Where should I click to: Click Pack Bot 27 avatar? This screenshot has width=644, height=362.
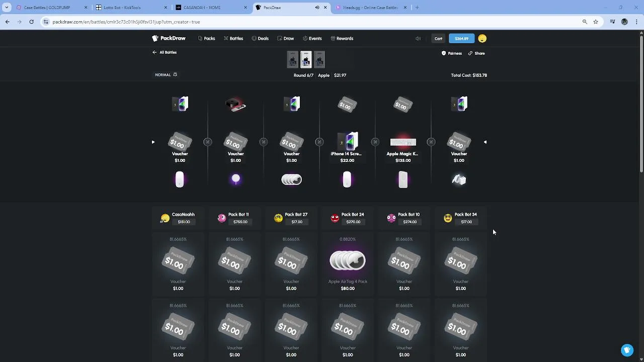tap(278, 218)
